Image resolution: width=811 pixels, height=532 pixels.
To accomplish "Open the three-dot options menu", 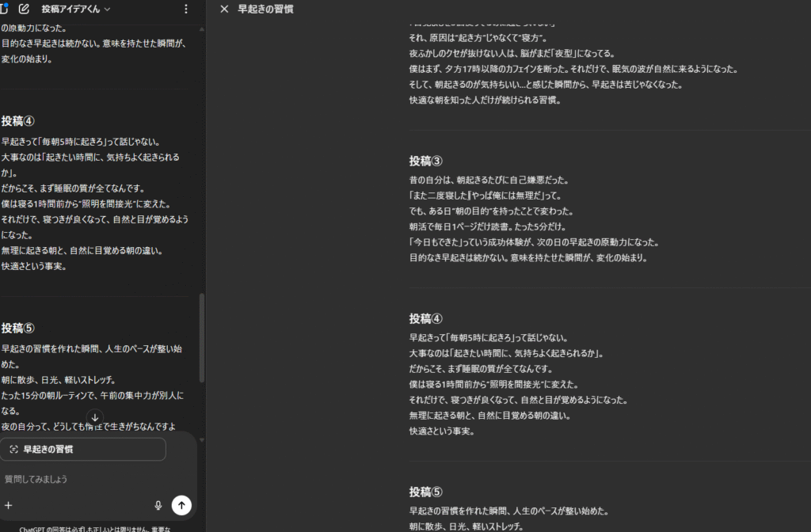I will click(x=185, y=9).
